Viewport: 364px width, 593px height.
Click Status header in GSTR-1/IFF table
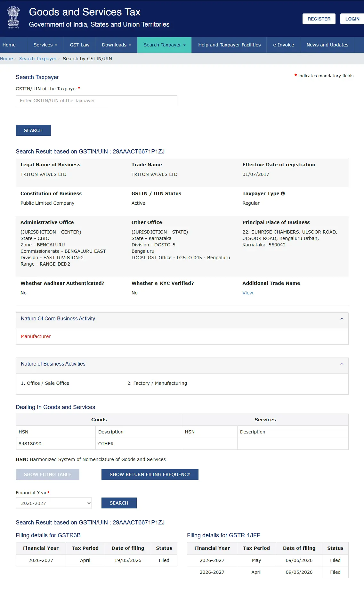pos(335,548)
